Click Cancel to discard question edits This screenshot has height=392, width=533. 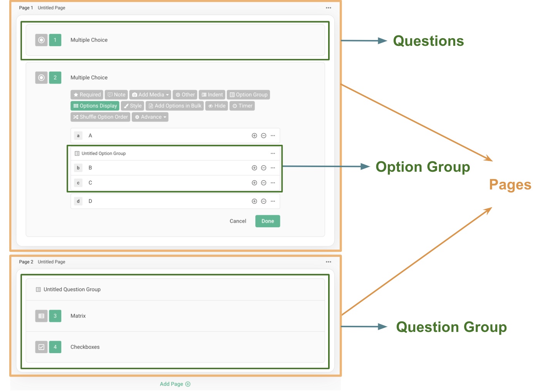238,221
